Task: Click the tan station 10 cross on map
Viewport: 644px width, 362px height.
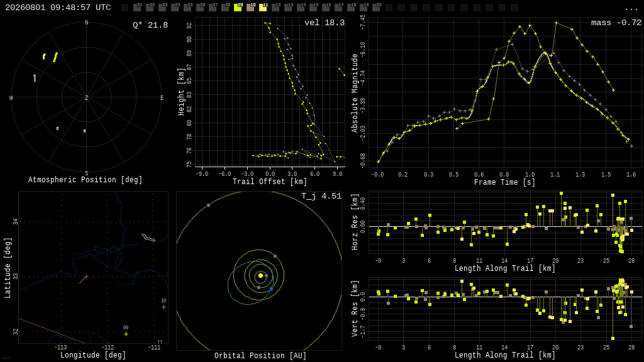Action: (164, 307)
